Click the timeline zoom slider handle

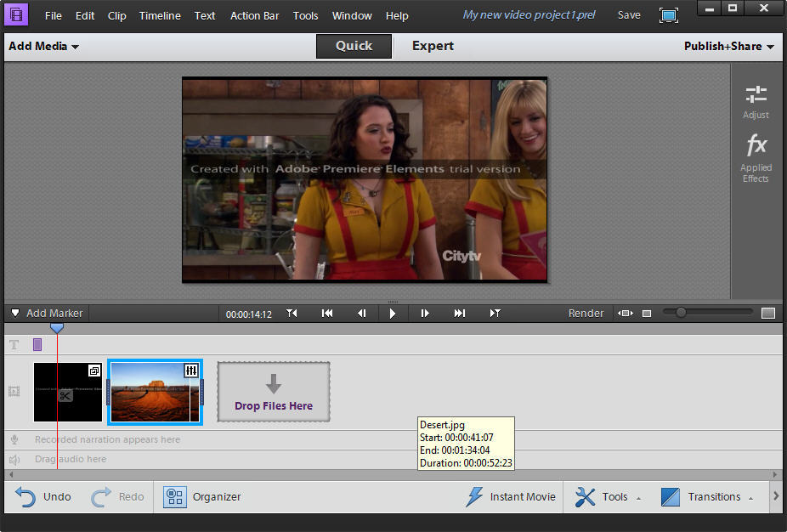click(680, 313)
